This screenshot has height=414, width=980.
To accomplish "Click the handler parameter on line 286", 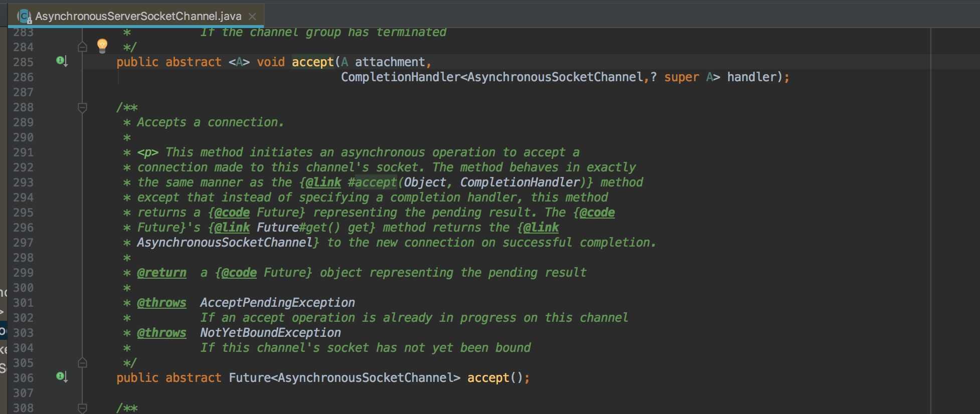I will coord(752,77).
